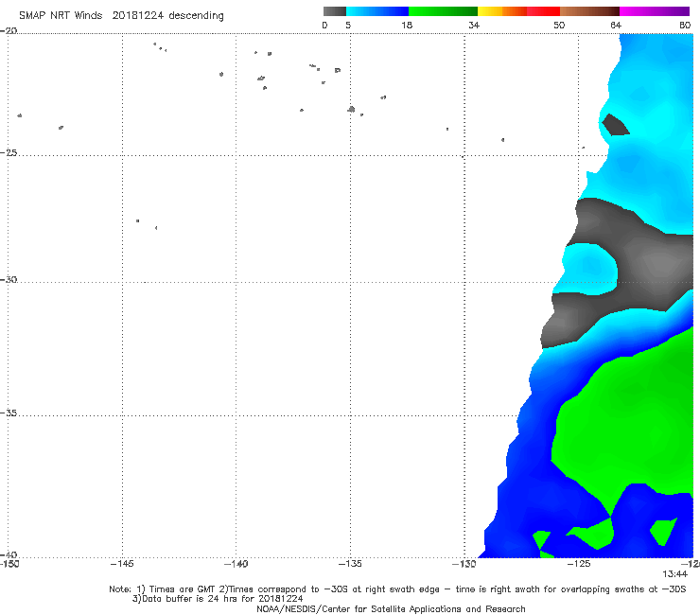The height and width of the screenshot is (615, 700).
Task: Click the colorbar label 50
Action: click(559, 25)
